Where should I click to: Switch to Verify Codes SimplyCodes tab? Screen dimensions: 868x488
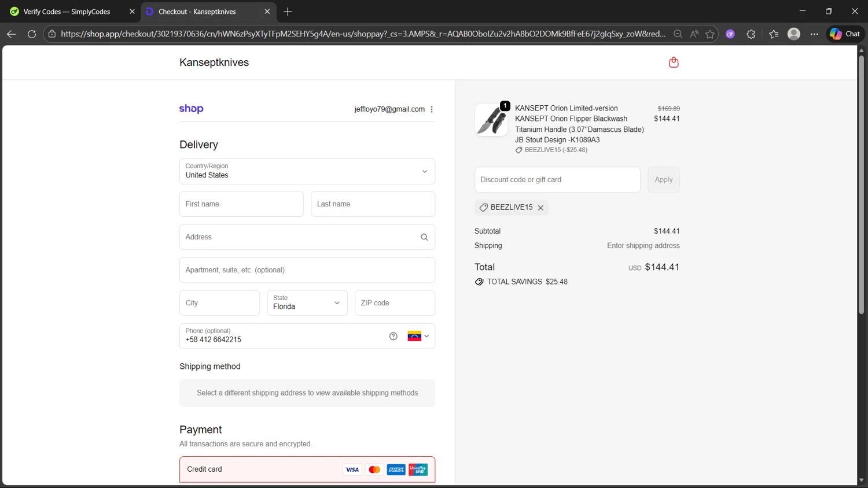pyautogui.click(x=72, y=12)
